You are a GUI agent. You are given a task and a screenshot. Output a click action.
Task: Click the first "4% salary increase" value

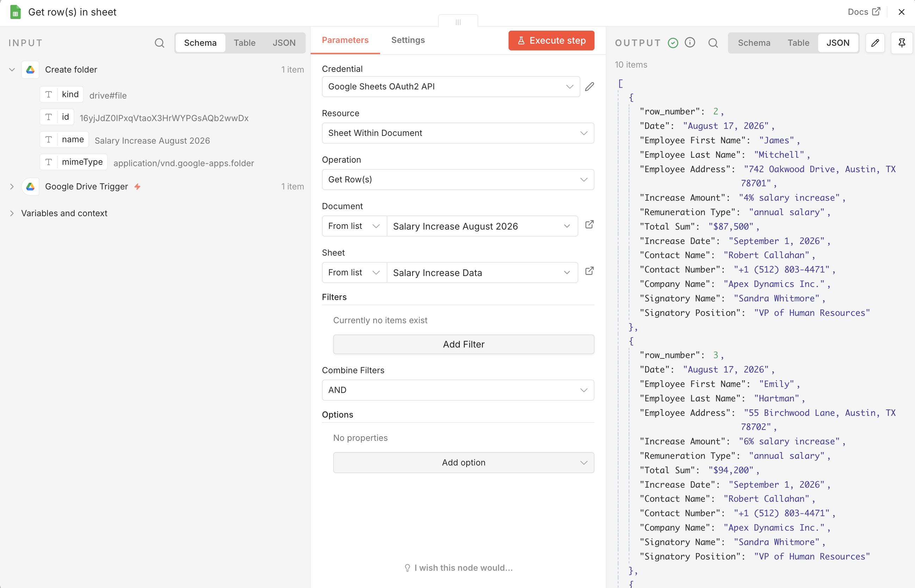tap(789, 198)
